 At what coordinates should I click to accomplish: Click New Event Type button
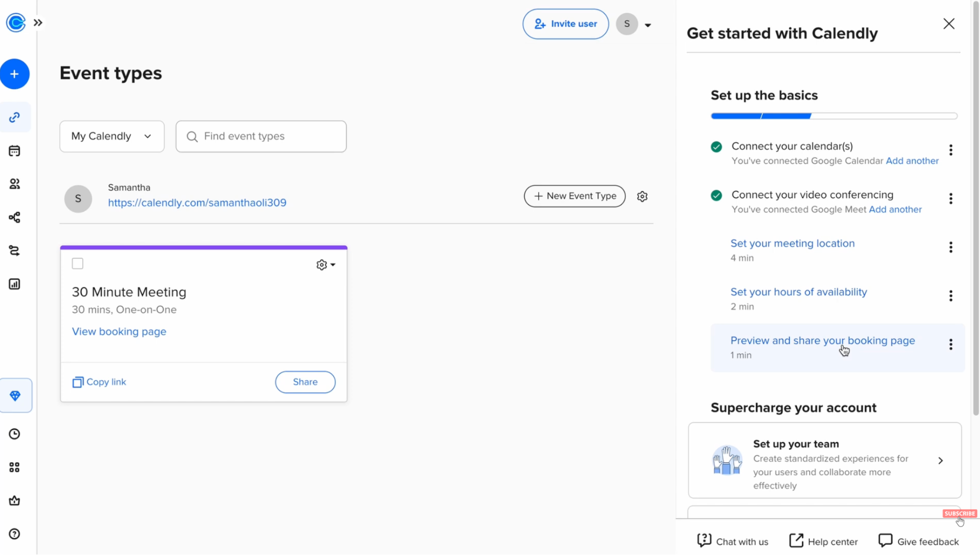pos(575,196)
